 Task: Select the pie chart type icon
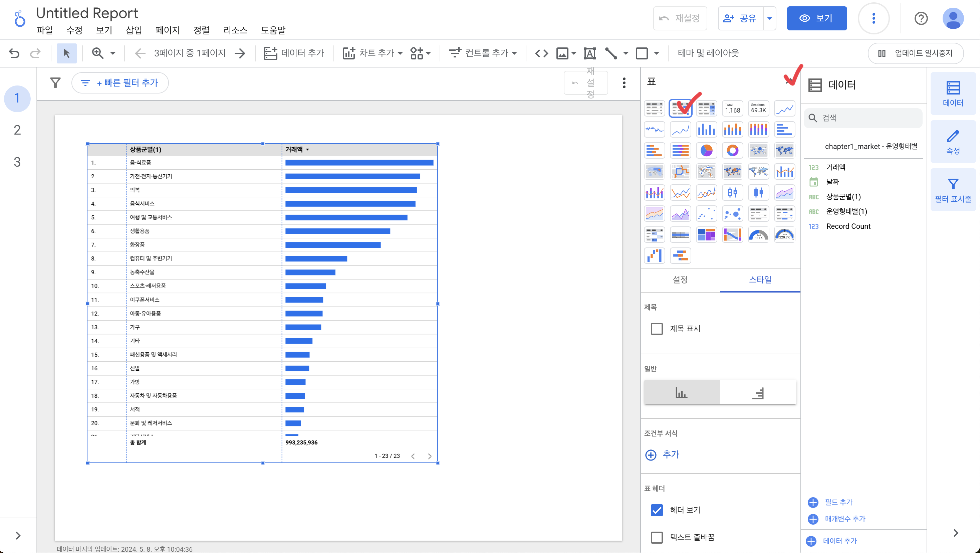coord(706,150)
